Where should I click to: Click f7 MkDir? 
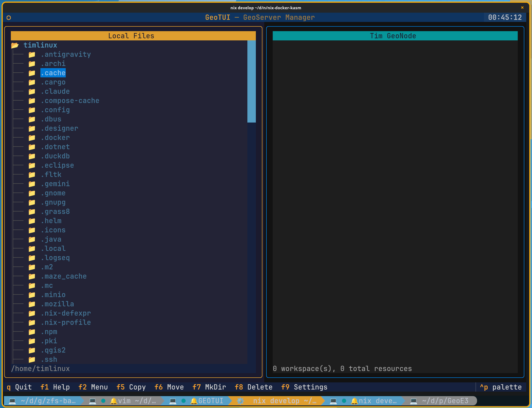pos(209,387)
